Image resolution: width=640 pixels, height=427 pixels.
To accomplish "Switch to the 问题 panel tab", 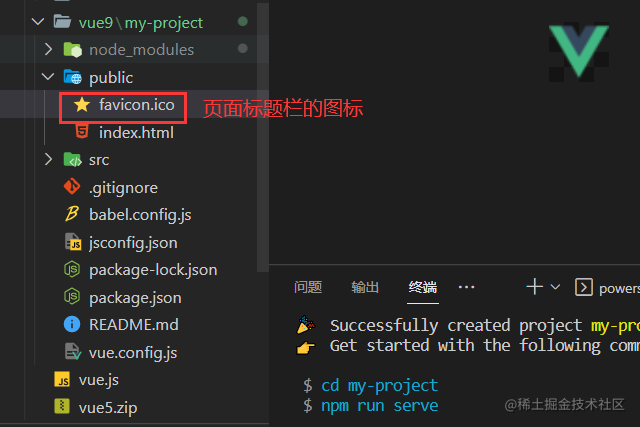I will click(x=308, y=287).
